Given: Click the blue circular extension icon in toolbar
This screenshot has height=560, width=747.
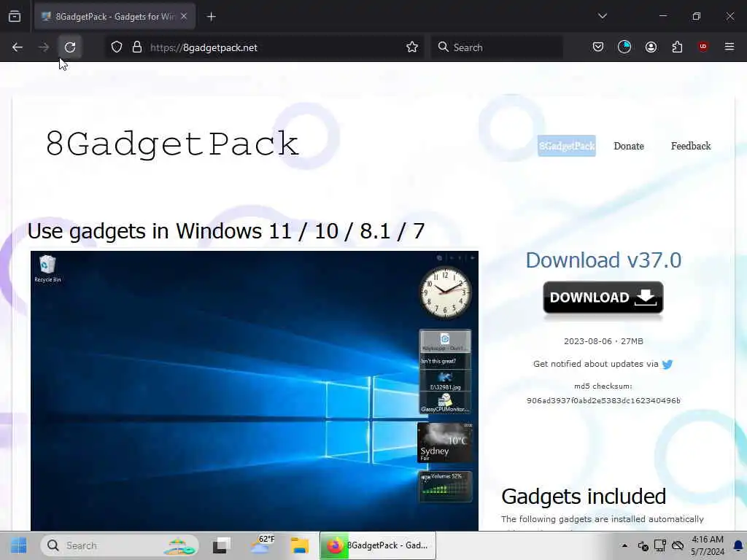Looking at the screenshot, I should coord(624,47).
